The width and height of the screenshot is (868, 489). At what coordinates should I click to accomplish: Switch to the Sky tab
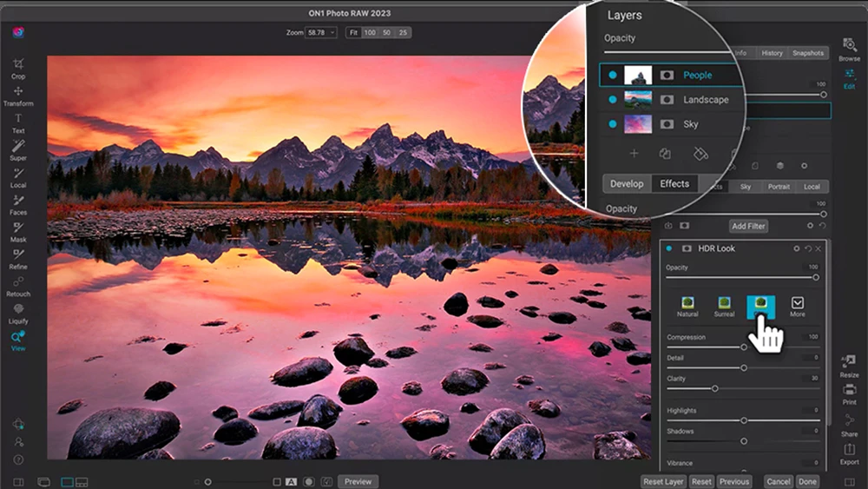746,187
